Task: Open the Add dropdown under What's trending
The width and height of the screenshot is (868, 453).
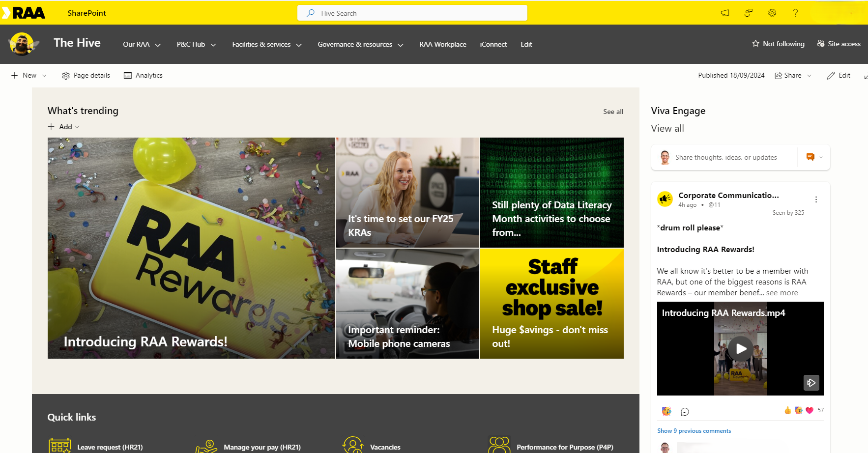Action: pos(63,127)
